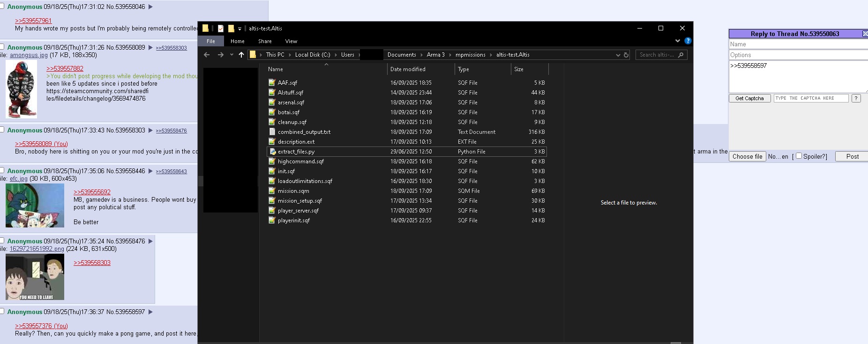Viewport: 868px width, 344px height.
Task: Sort files by the Size column header
Action: click(519, 69)
